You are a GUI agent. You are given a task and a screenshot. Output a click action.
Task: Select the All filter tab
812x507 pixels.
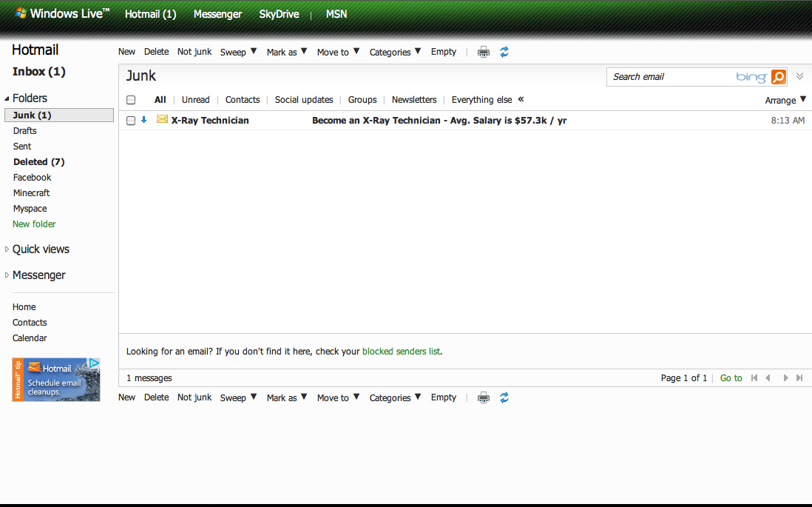160,99
